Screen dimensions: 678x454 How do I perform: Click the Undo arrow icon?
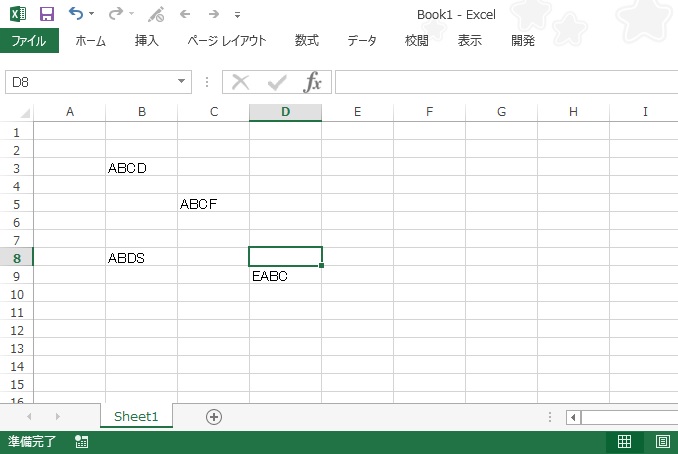click(x=76, y=14)
